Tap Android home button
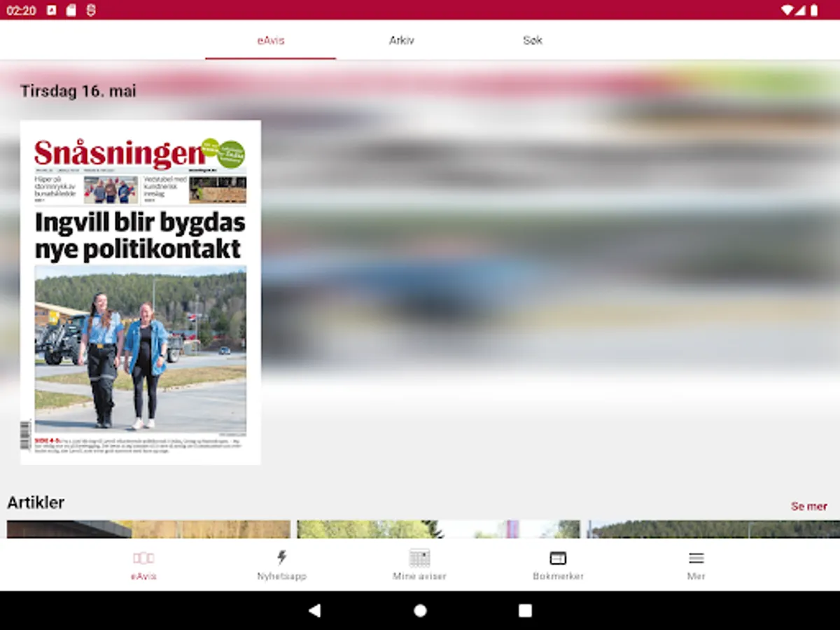This screenshot has width=840, height=630. (x=420, y=610)
